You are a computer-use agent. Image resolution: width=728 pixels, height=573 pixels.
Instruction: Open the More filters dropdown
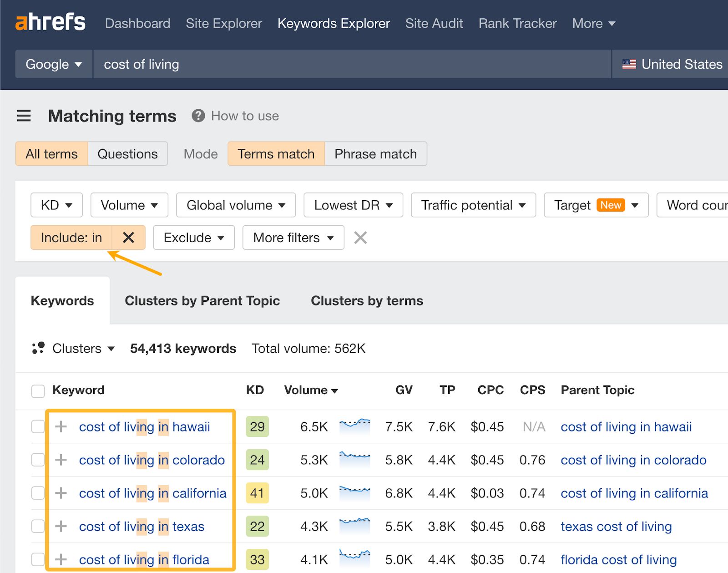293,237
